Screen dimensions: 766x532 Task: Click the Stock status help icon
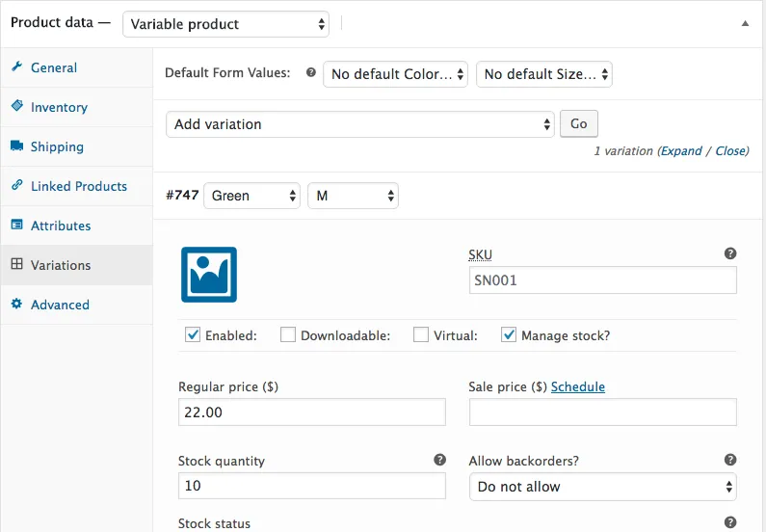point(730,522)
